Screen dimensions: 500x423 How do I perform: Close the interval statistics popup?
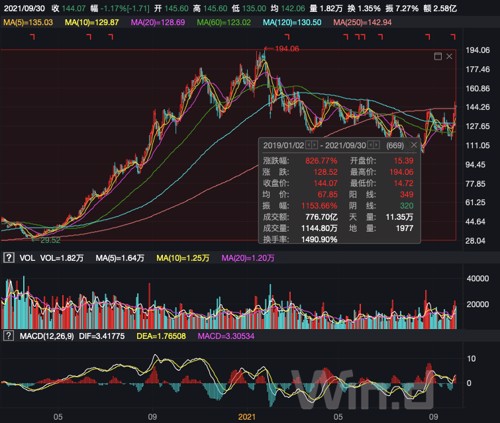click(x=414, y=145)
